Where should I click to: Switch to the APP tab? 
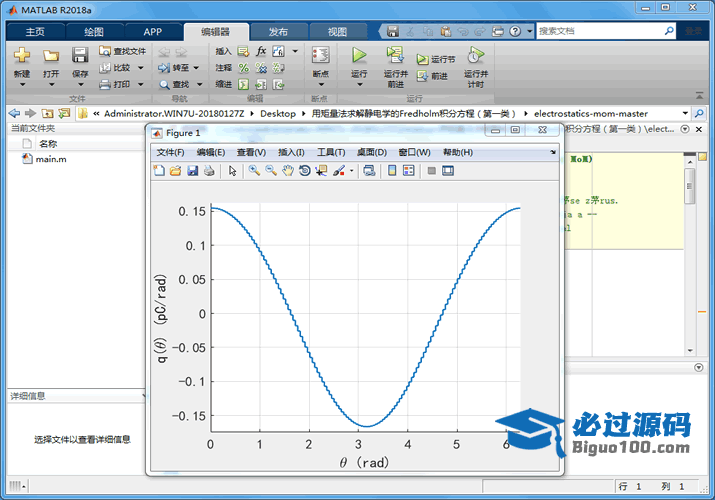153,31
